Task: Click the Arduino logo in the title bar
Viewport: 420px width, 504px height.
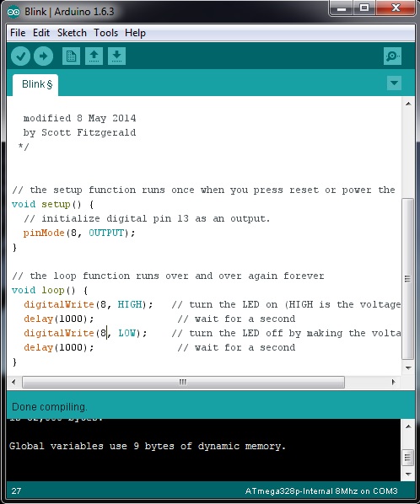Action: (x=13, y=12)
